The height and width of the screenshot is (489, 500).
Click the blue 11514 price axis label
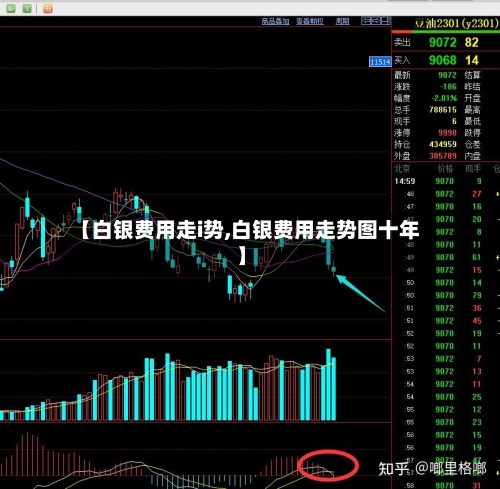380,62
